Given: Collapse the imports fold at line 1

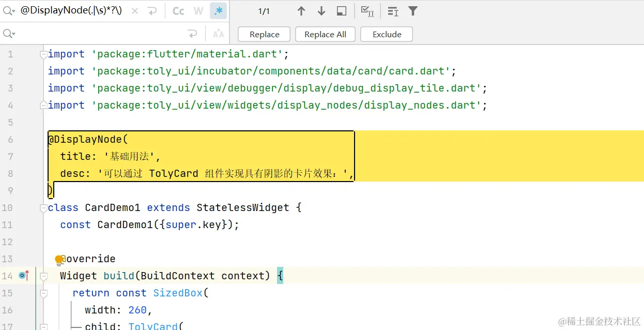Looking at the screenshot, I should coord(44,54).
